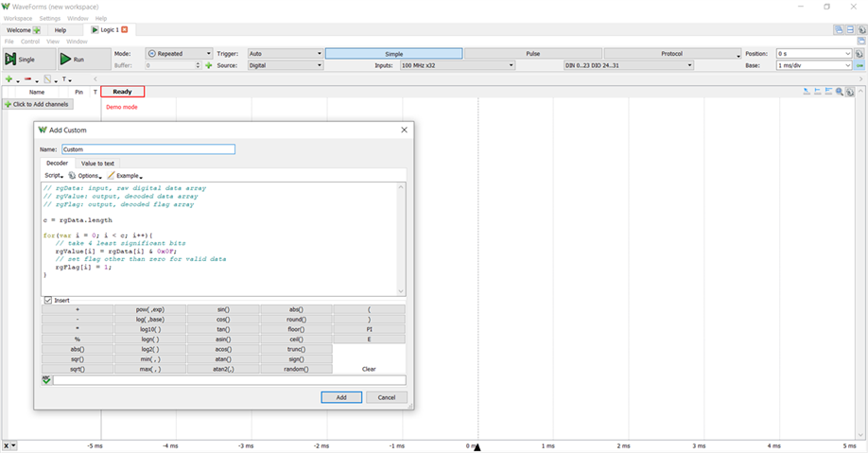Open the Source Digital dropdown

[286, 65]
